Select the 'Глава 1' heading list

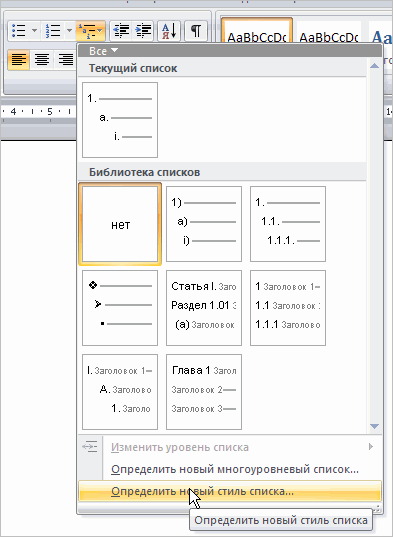click(204, 392)
